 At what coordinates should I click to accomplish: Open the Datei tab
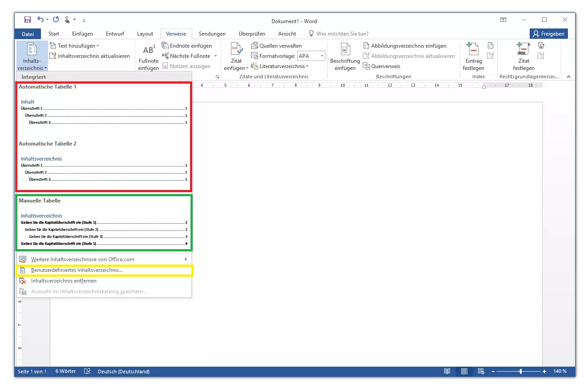coord(28,34)
